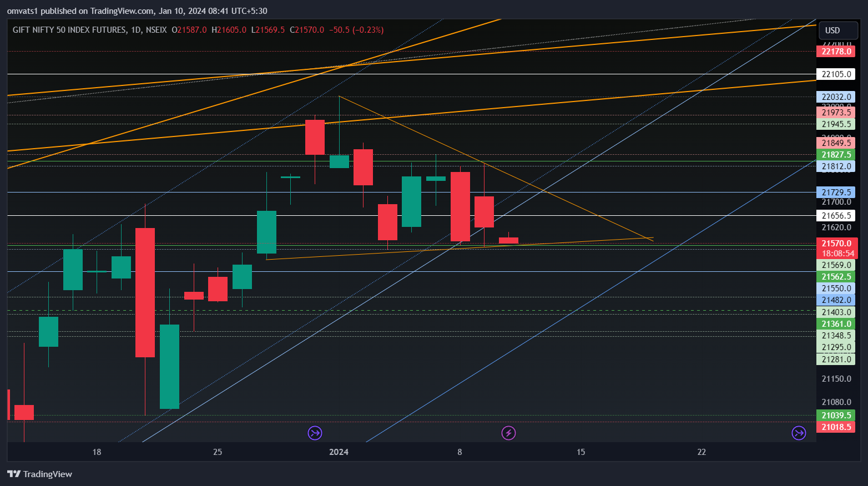The width and height of the screenshot is (868, 486).
Task: Select the green 21039.5 price label
Action: point(836,416)
